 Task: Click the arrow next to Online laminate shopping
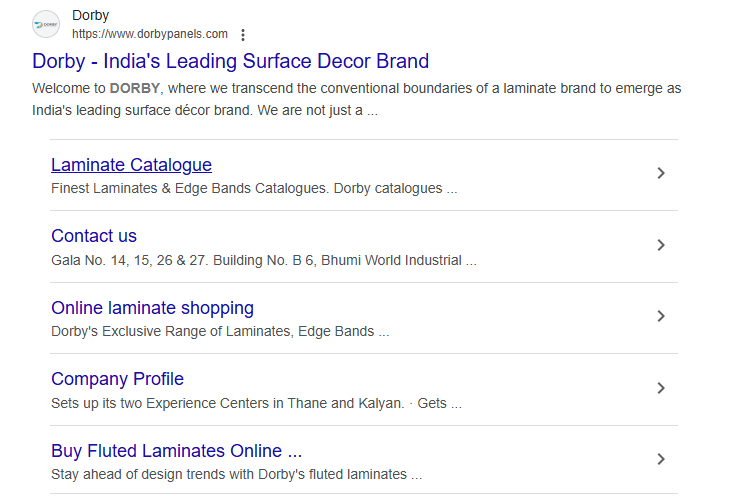coord(660,316)
